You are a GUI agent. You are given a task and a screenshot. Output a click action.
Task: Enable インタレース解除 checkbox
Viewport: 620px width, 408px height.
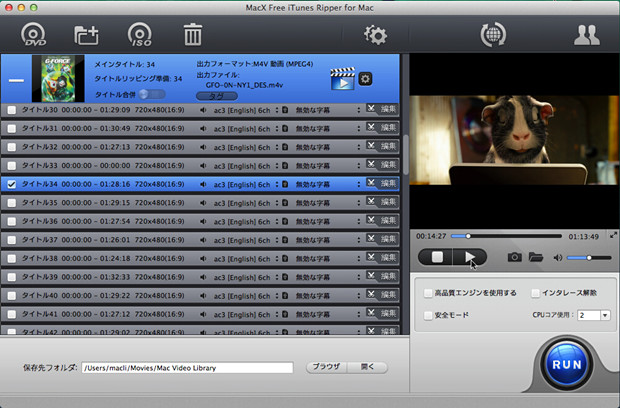(x=535, y=293)
